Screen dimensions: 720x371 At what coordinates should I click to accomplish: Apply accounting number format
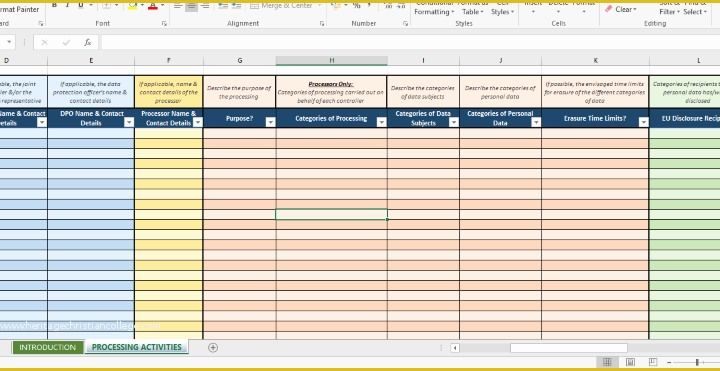[337, 6]
